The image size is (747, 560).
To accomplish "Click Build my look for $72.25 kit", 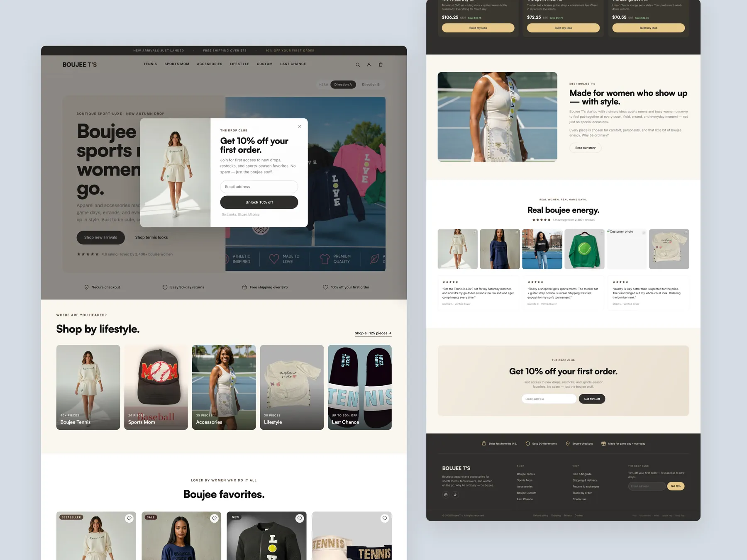I will click(x=563, y=28).
